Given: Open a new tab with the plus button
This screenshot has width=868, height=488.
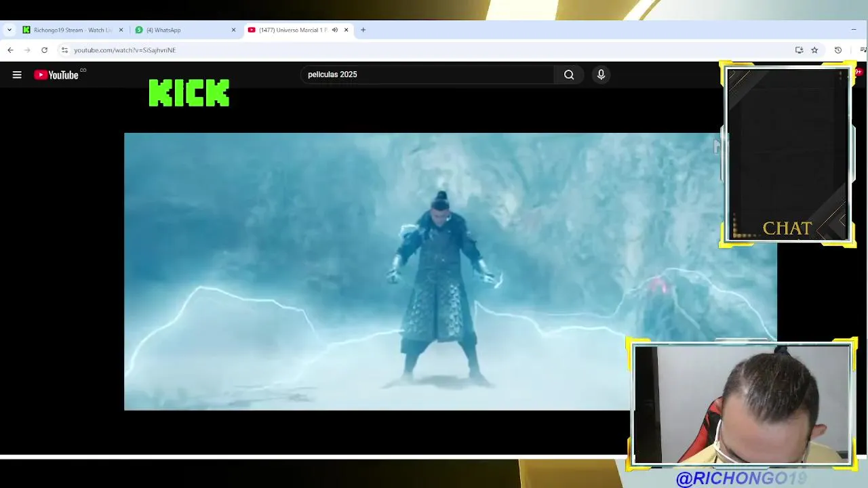Looking at the screenshot, I should (x=363, y=30).
